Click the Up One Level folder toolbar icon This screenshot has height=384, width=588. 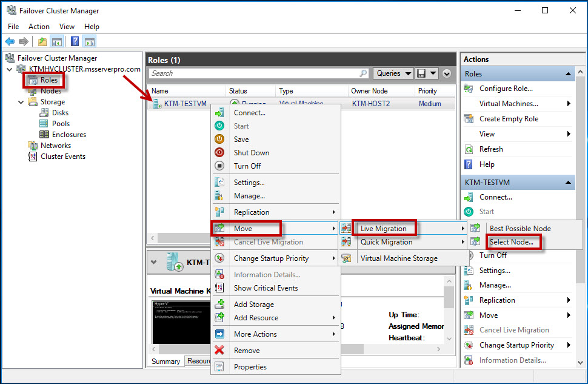click(x=42, y=41)
